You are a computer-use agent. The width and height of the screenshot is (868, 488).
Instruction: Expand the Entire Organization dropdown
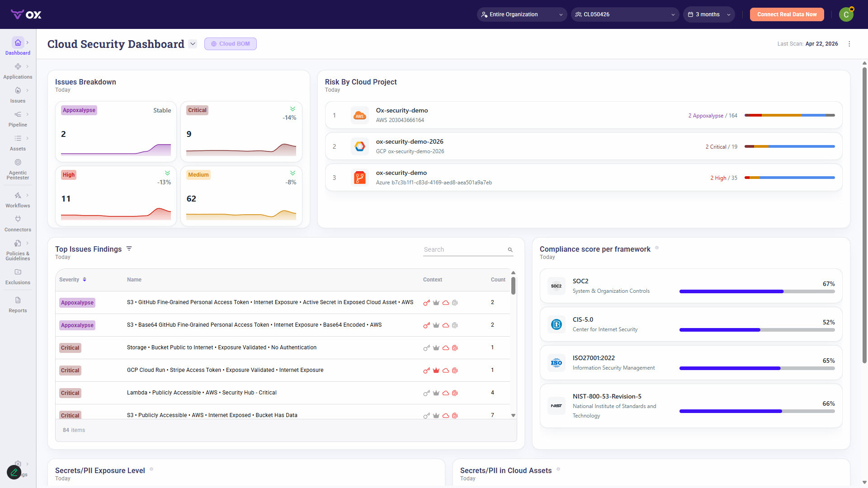tap(522, 14)
